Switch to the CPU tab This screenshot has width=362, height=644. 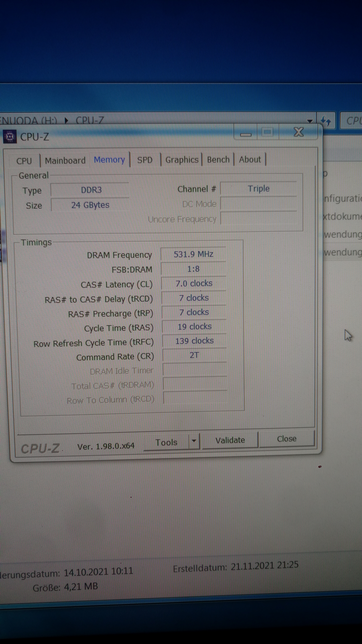click(x=24, y=161)
